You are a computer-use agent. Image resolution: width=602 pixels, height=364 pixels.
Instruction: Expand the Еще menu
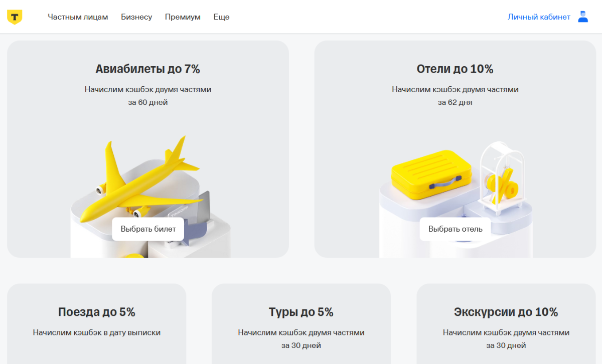point(221,17)
